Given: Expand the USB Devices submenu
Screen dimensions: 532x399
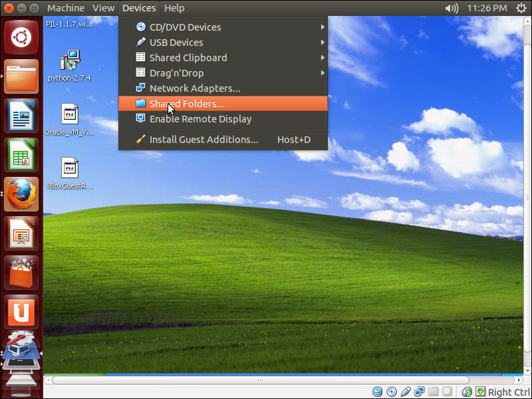Looking at the screenshot, I should point(223,42).
